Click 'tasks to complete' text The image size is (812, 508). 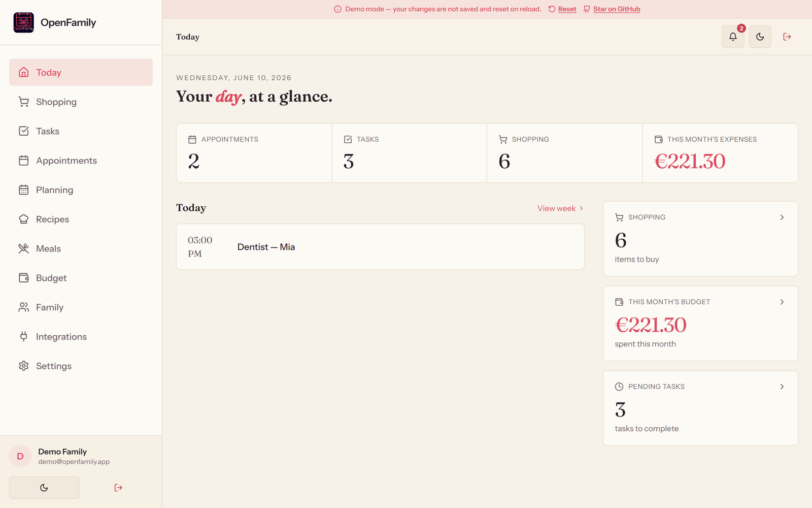[647, 429]
